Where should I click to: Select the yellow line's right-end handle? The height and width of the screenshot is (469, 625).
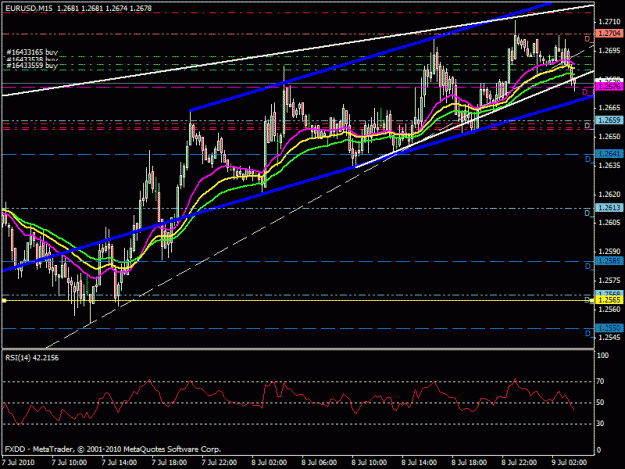(592, 300)
